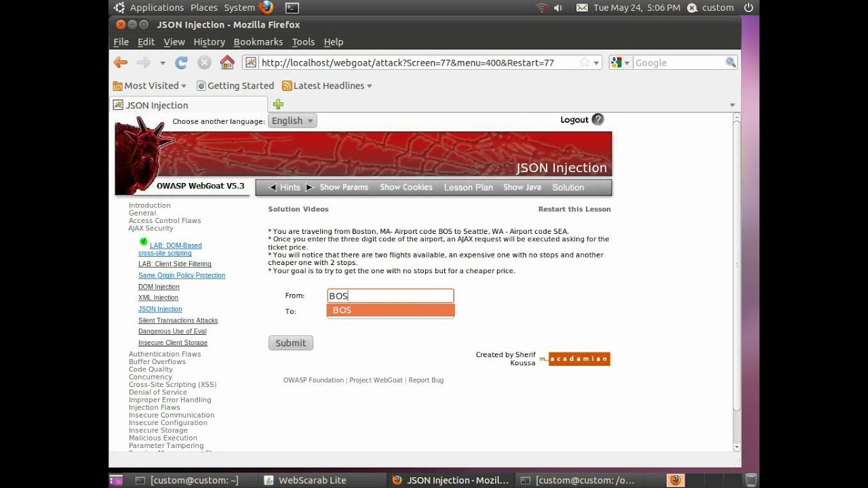868x488 pixels.
Task: Open the network indicator in the top panel
Action: point(541,7)
